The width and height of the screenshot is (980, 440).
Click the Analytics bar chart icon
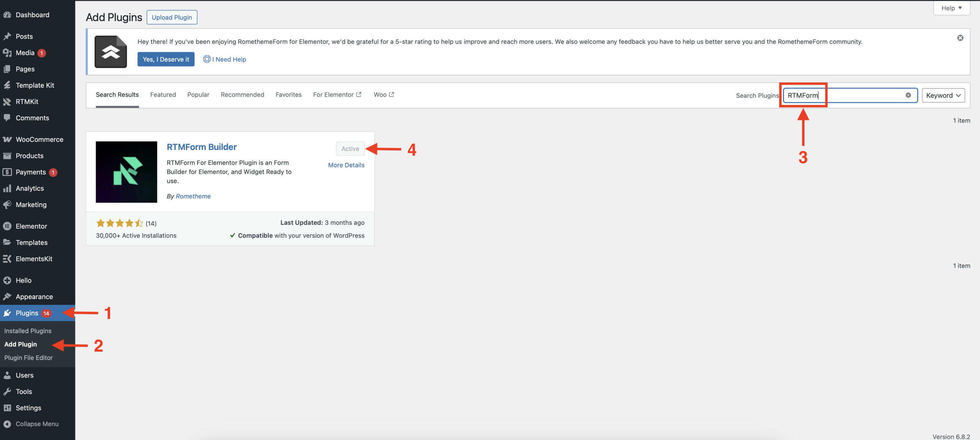7,188
